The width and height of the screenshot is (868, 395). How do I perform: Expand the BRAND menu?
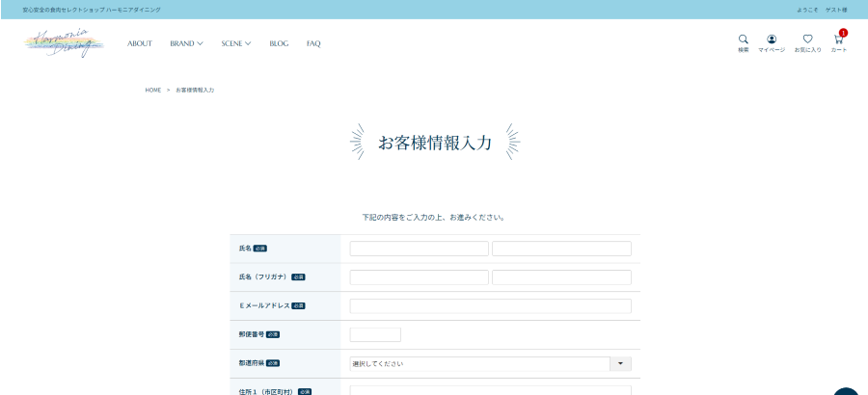[x=186, y=43]
